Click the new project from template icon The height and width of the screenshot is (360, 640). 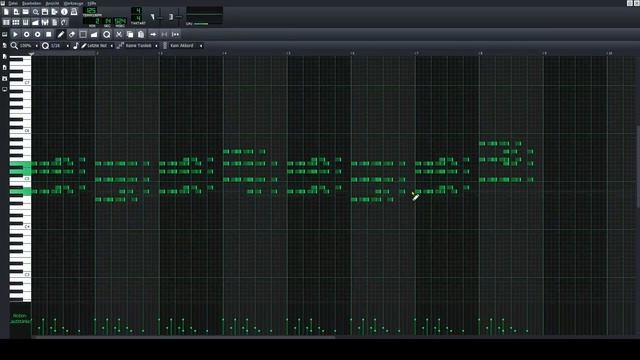click(x=16, y=12)
